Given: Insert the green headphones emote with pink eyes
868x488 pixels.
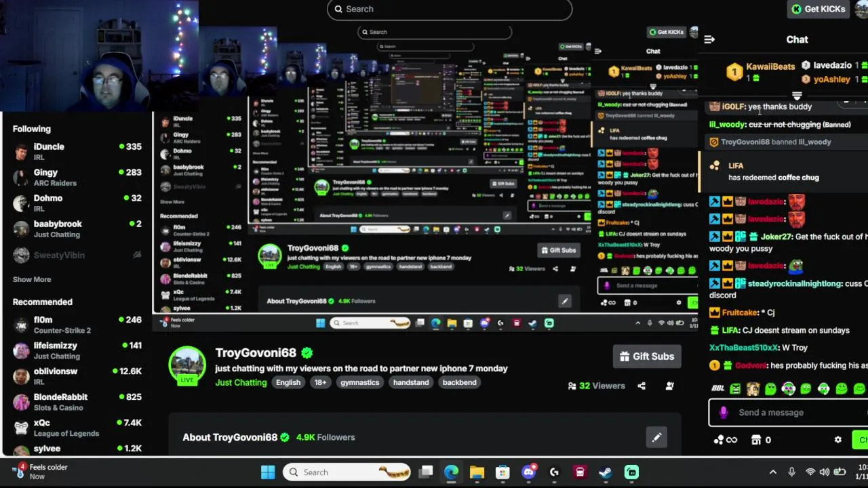Looking at the screenshot, I should point(788,388).
